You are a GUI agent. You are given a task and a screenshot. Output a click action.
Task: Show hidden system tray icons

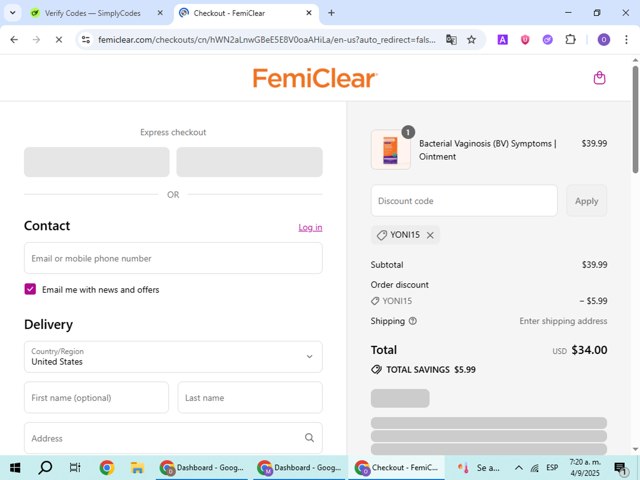(x=518, y=468)
